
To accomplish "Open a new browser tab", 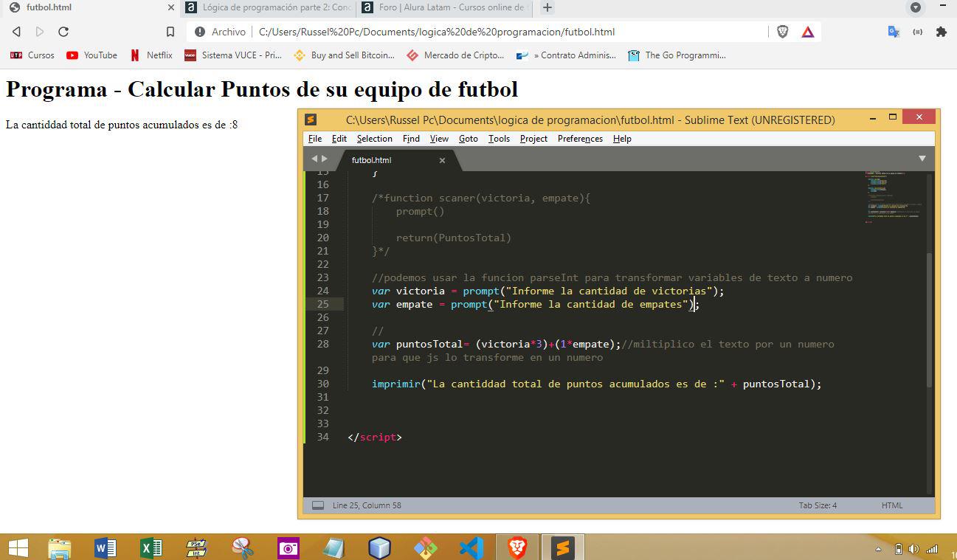I will pos(547,7).
